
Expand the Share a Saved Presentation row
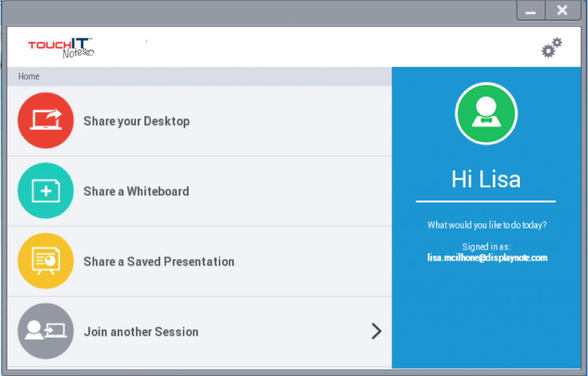tap(196, 260)
